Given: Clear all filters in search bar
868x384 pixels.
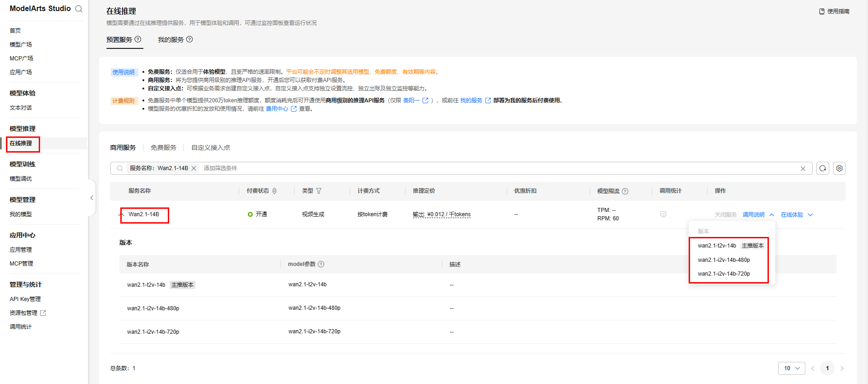Looking at the screenshot, I should tap(803, 169).
